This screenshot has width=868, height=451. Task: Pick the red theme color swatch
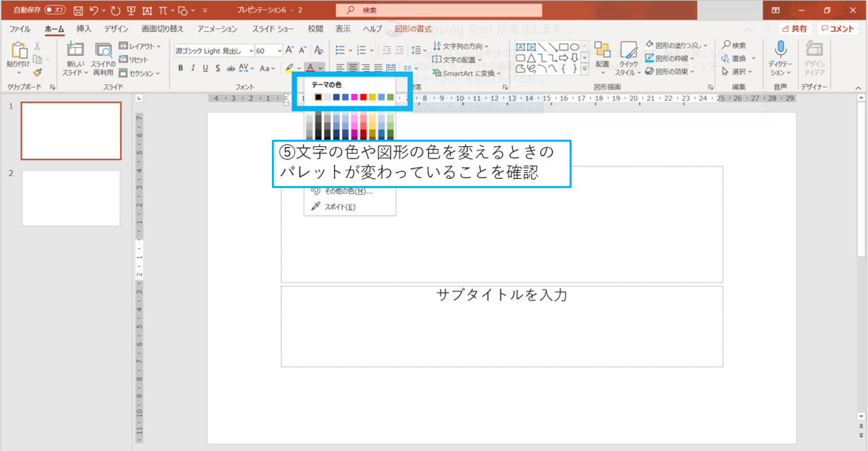[x=363, y=97]
